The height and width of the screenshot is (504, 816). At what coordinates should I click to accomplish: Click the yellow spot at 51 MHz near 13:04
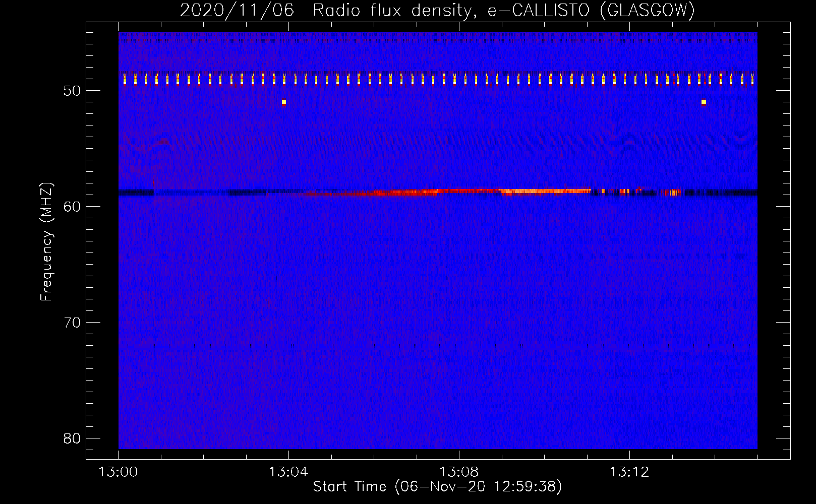pyautogui.click(x=284, y=102)
